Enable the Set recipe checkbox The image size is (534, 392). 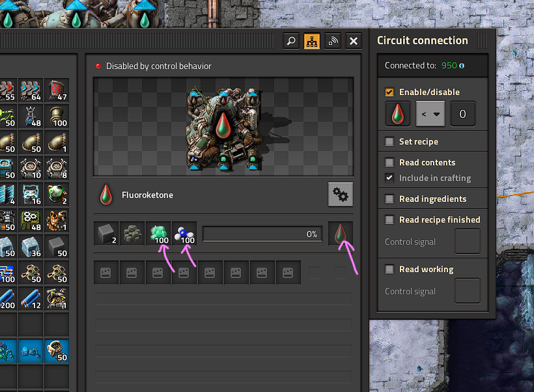coord(389,142)
